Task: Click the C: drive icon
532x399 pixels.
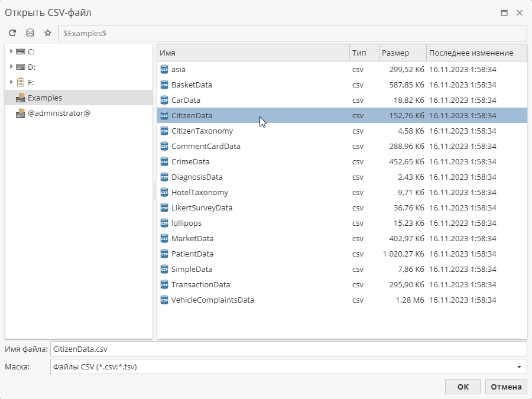Action: tap(21, 51)
